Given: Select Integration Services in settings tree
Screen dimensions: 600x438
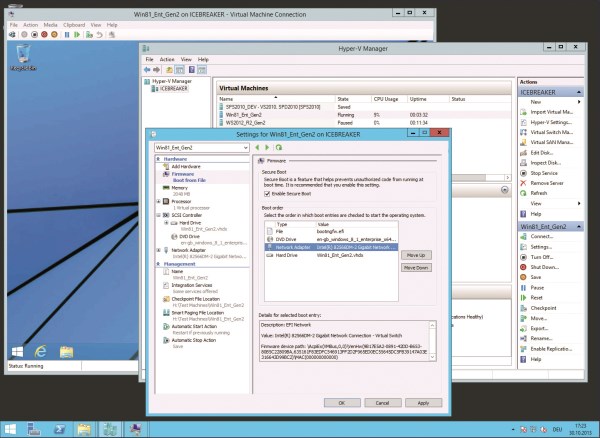Looking at the screenshot, I should pos(192,285).
